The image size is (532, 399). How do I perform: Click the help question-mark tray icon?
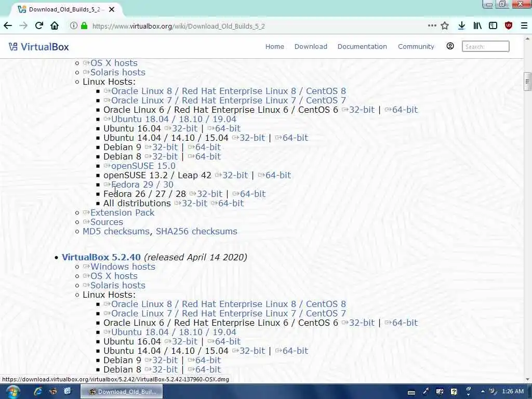[454, 392]
